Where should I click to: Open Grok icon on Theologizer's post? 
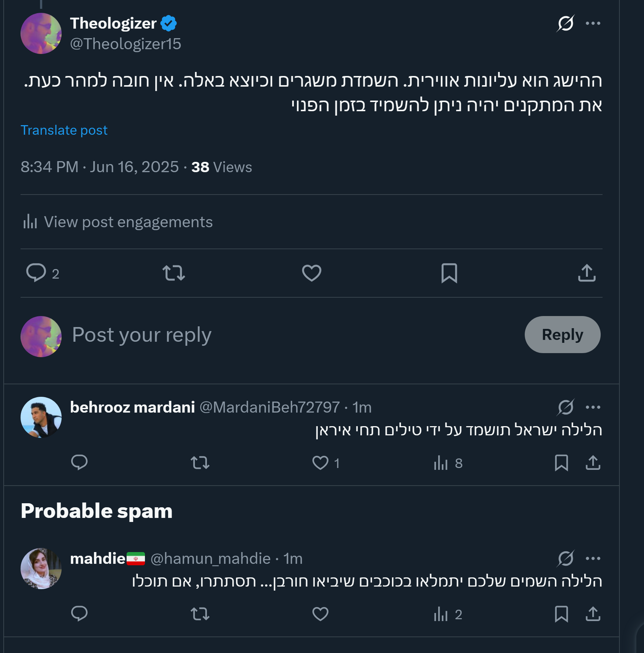pyautogui.click(x=565, y=23)
